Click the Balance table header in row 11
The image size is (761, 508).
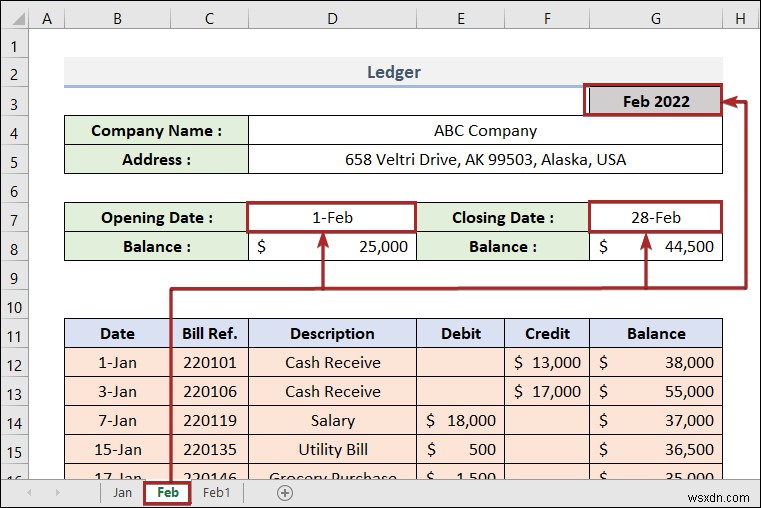point(656,333)
